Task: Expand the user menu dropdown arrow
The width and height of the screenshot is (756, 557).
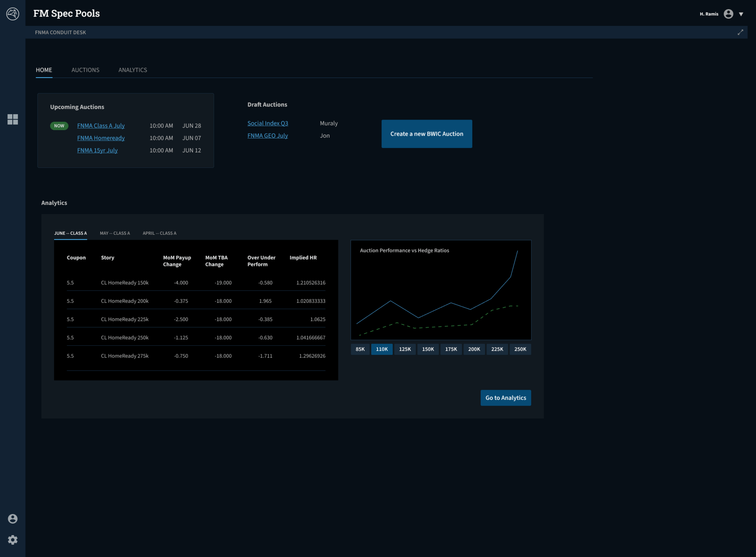Action: coord(741,14)
